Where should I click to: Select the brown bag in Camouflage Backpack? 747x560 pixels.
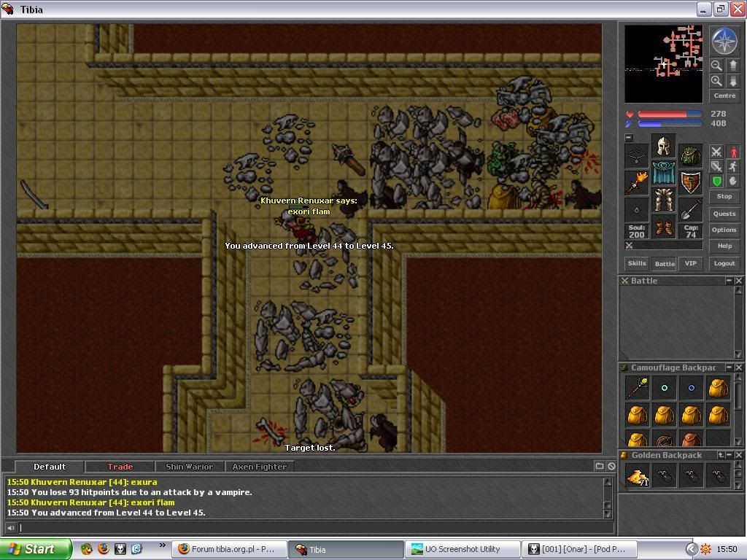[x=691, y=438]
